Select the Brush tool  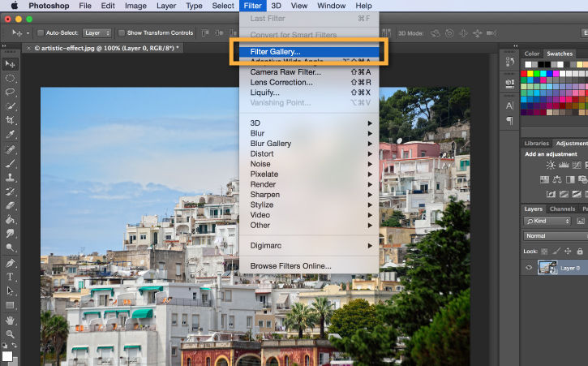coord(10,163)
